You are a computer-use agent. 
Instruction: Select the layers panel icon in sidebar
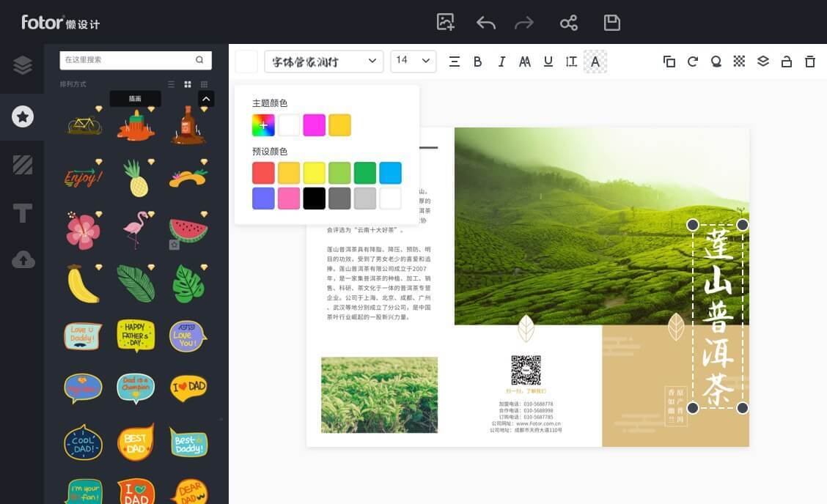pyautogui.click(x=22, y=64)
